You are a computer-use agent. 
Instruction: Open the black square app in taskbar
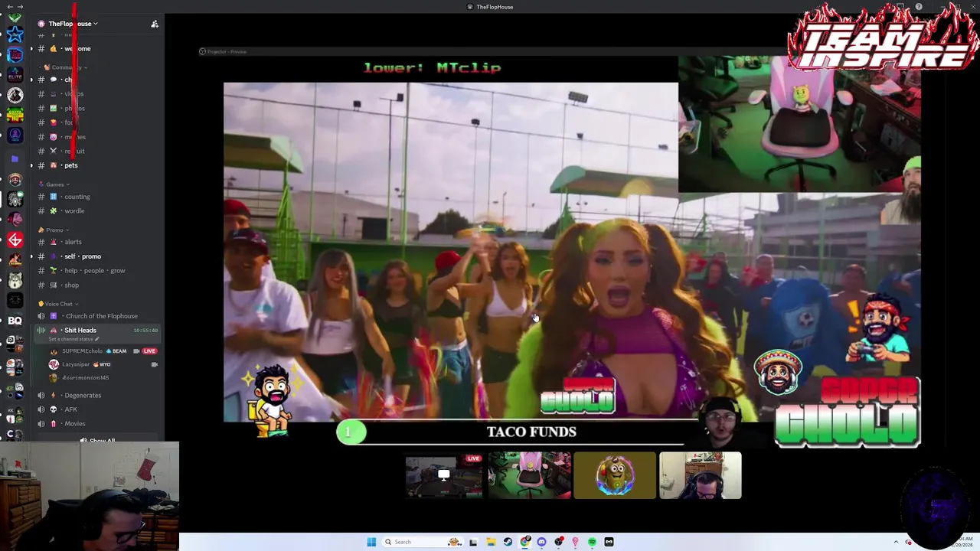click(609, 542)
